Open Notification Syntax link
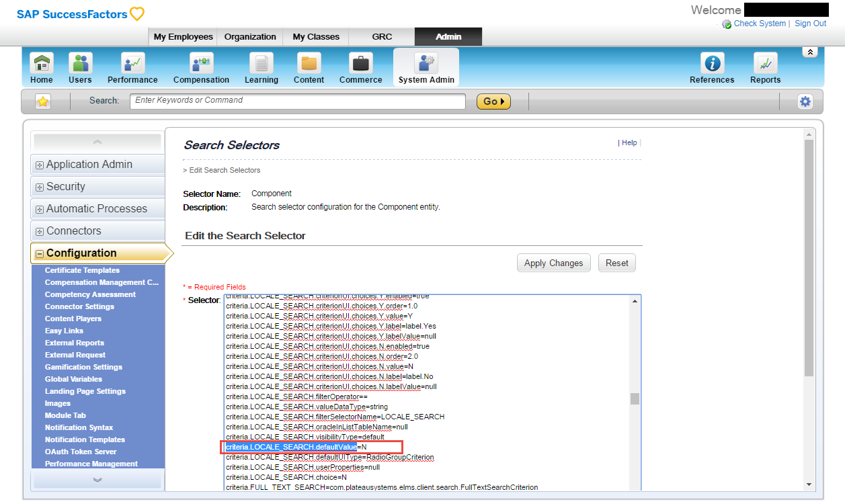 [x=79, y=427]
